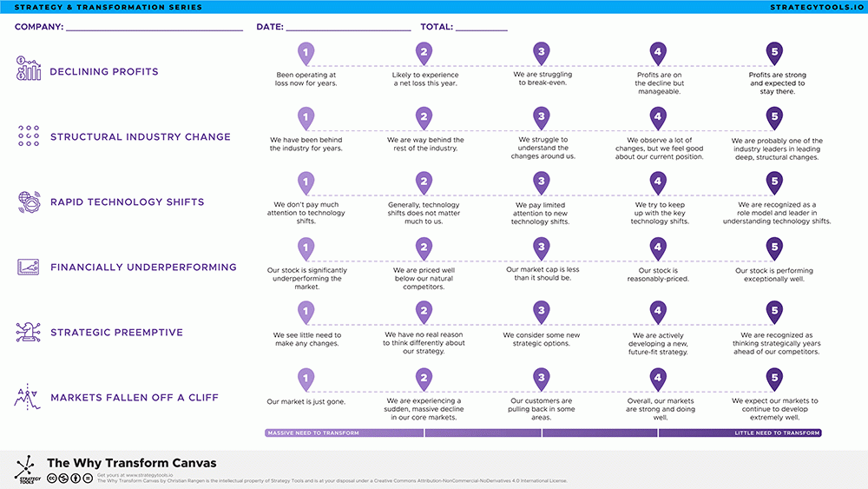This screenshot has height=489, width=868.
Task: Click the Little Need to Transform bar segment
Action: [x=740, y=433]
